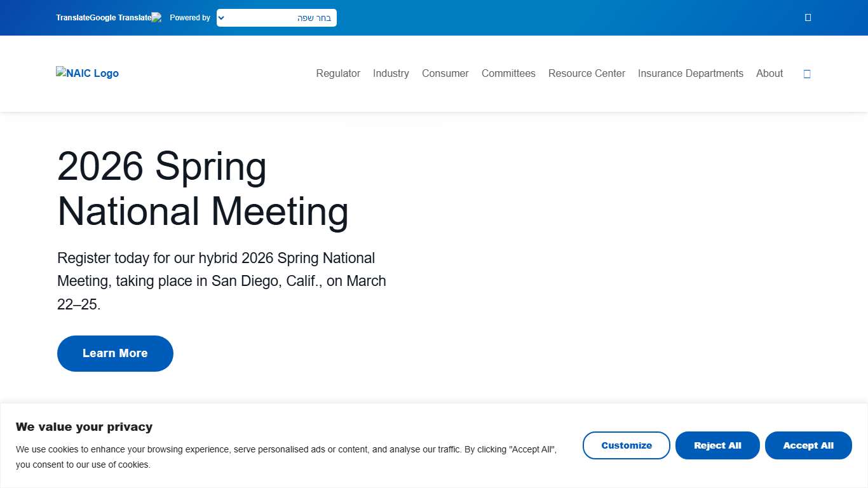868x488 pixels.
Task: Click the "Register today" description paragraph
Action: (222, 281)
